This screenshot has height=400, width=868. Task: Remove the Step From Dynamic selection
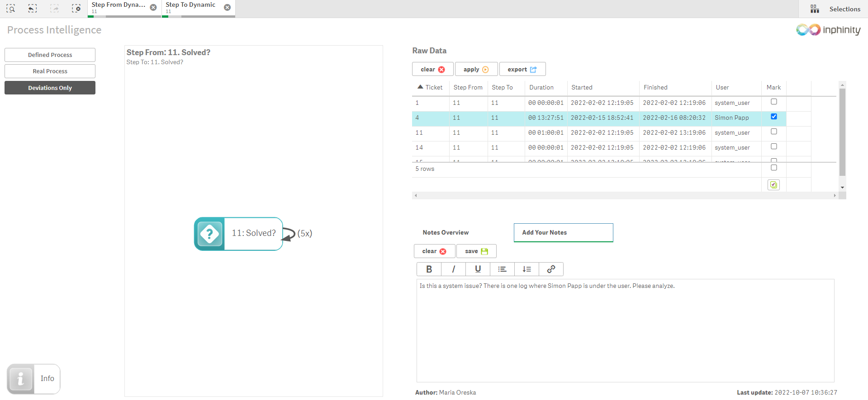[x=153, y=8]
